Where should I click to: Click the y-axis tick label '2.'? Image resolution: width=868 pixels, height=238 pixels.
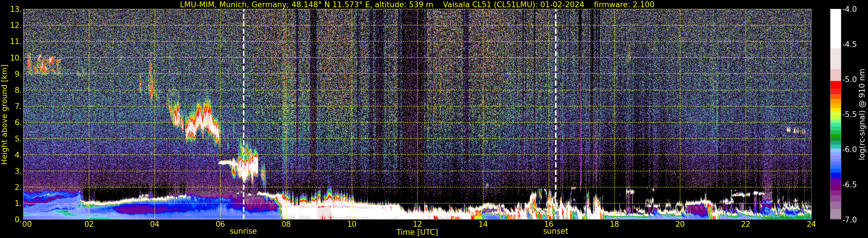18,188
